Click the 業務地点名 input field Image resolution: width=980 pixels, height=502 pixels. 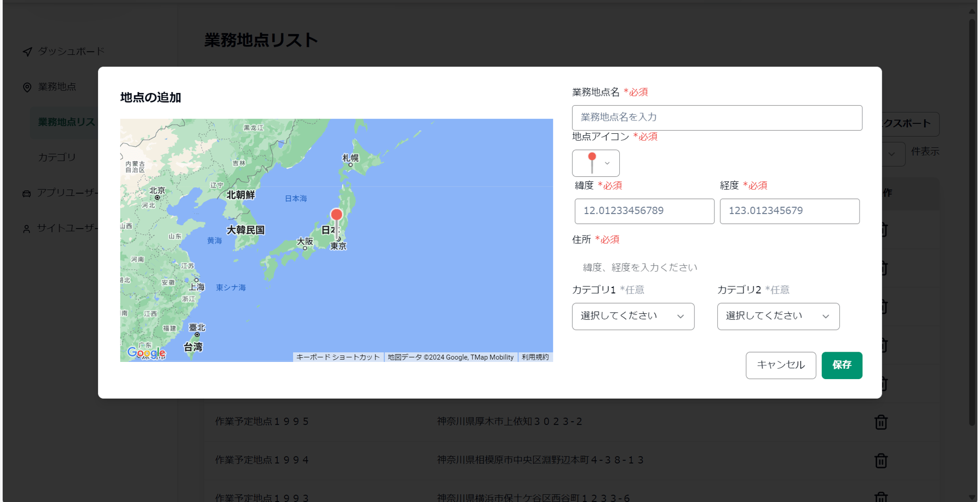(x=717, y=118)
